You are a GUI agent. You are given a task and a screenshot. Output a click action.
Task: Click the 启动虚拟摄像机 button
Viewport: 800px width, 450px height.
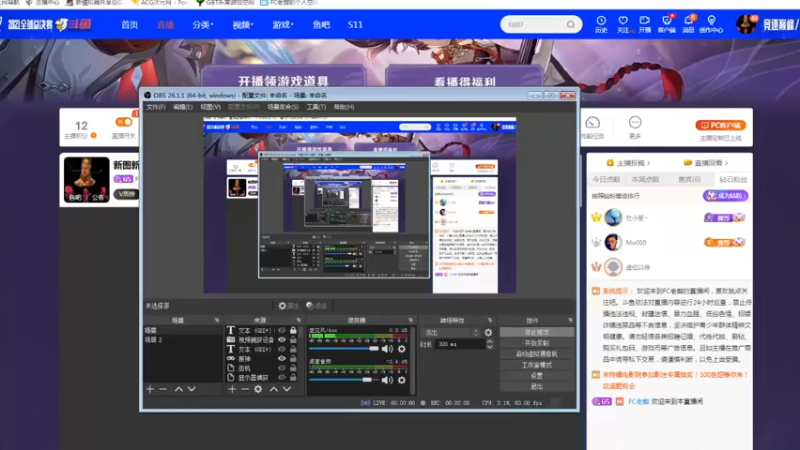[537, 354]
